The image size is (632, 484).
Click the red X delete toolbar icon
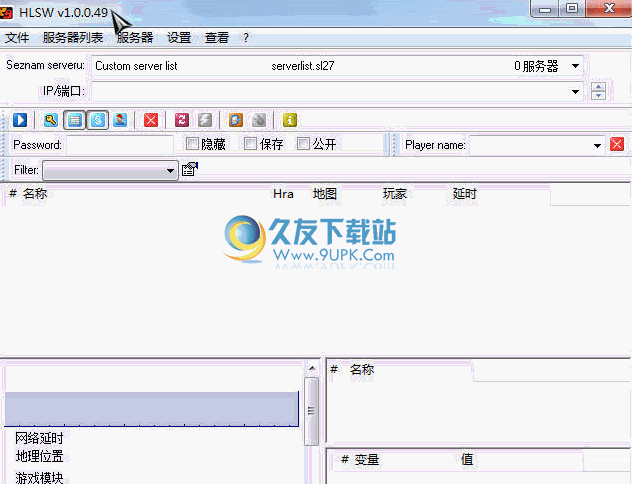(x=151, y=120)
